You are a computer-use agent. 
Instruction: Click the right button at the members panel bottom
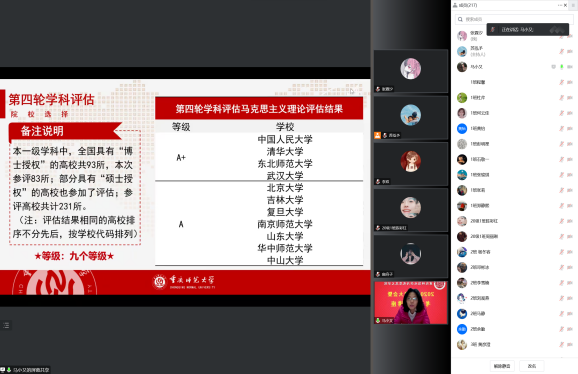point(532,366)
